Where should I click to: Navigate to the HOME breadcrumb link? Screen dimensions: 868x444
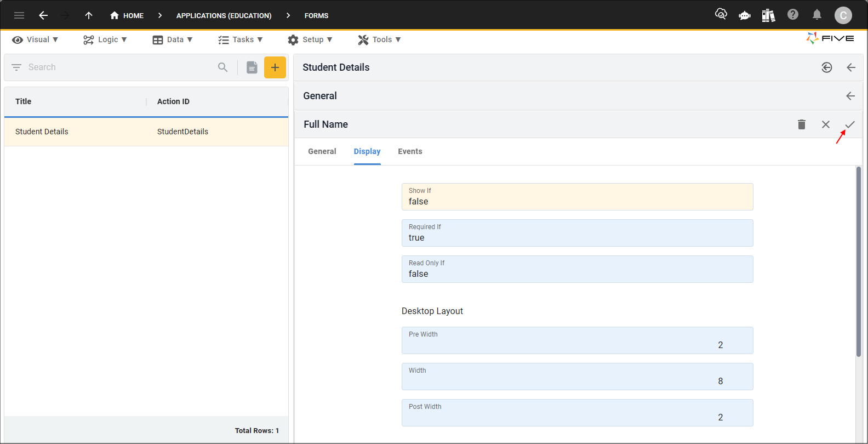pos(127,15)
